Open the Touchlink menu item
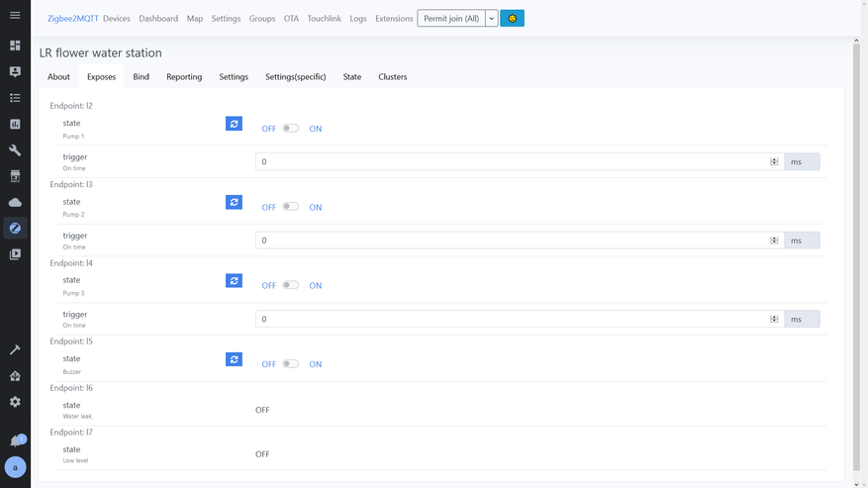Screen dimensions: 868x488 click(324, 19)
